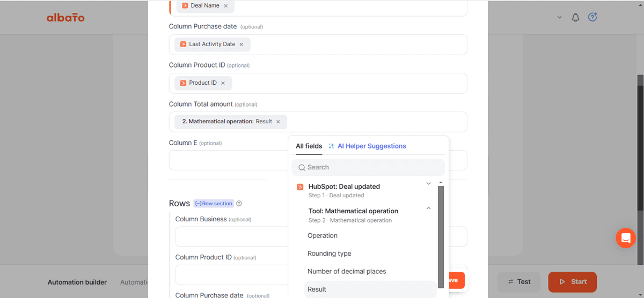Open the orange chat support bubble
This screenshot has height=298, width=644.
626,237
